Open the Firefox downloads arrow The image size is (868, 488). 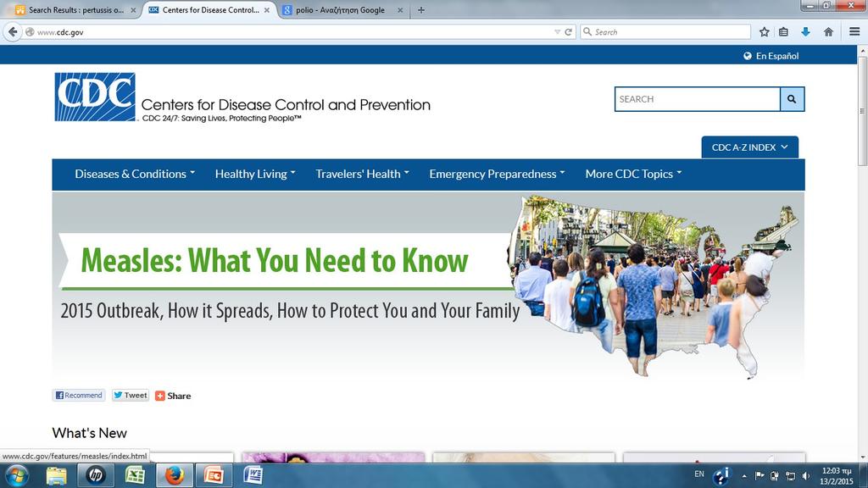tap(805, 32)
